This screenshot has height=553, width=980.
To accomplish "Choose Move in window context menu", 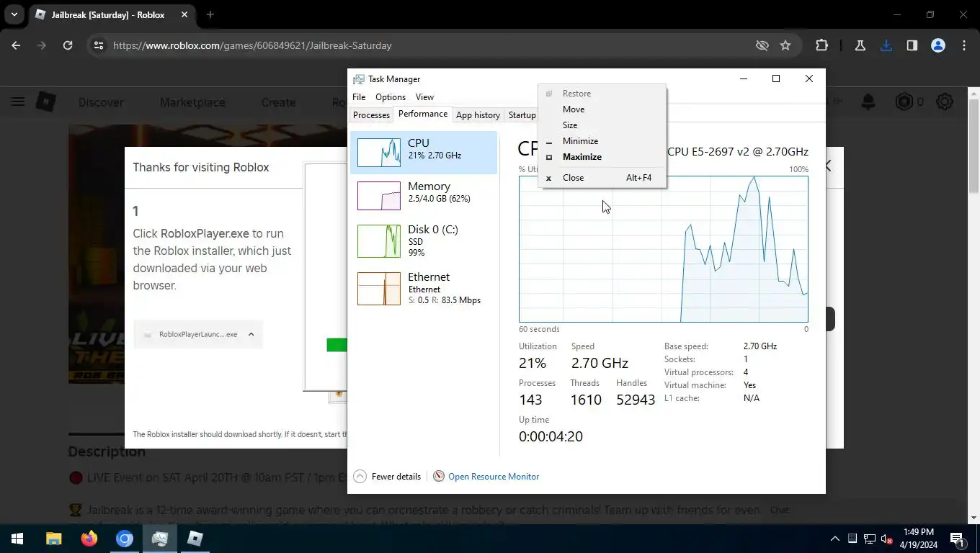I will 602,109.
